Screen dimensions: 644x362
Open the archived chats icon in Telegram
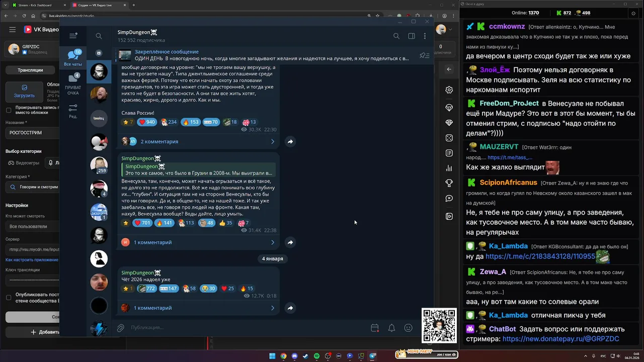99,53
